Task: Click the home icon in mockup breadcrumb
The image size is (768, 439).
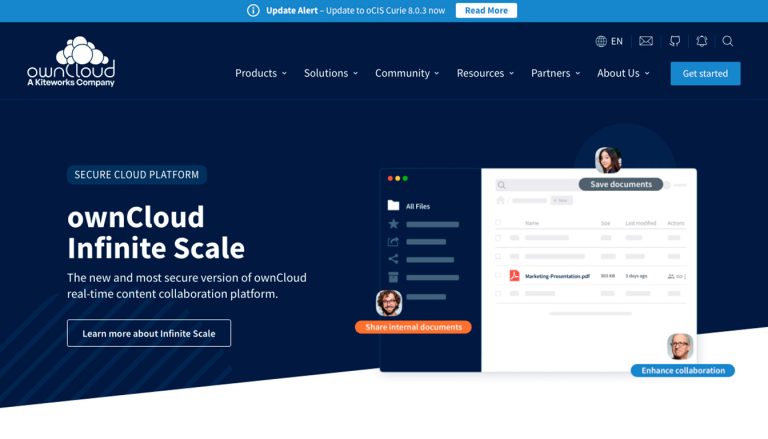Action: coord(501,200)
